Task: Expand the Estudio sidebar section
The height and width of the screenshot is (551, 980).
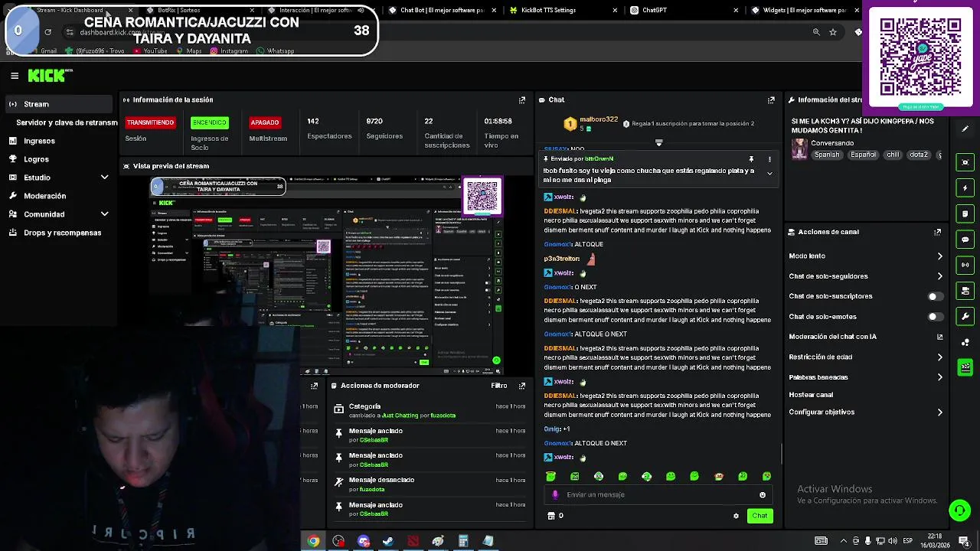Action: (x=104, y=178)
